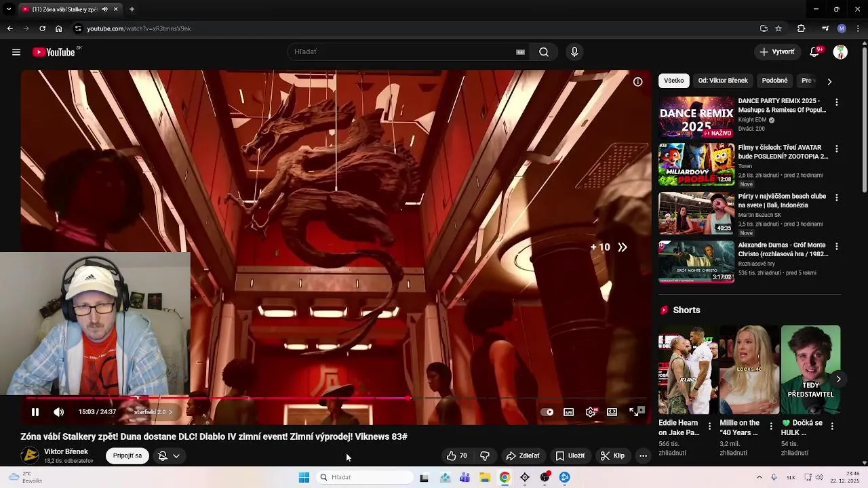
Task: Seek on the video progress bar
Action: click(x=336, y=399)
